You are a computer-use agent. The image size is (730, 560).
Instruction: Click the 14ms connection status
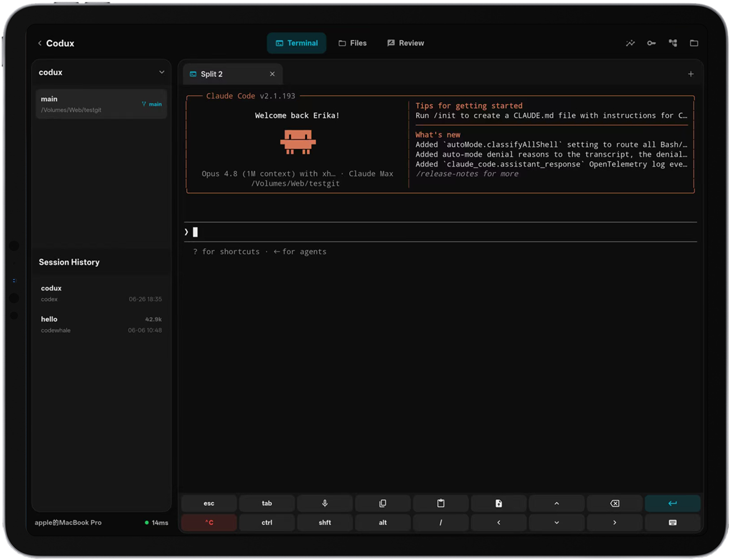tap(157, 523)
